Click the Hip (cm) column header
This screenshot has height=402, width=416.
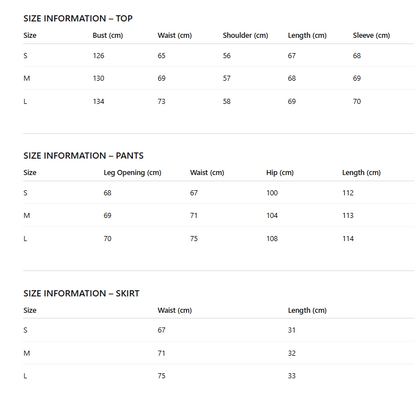(280, 173)
